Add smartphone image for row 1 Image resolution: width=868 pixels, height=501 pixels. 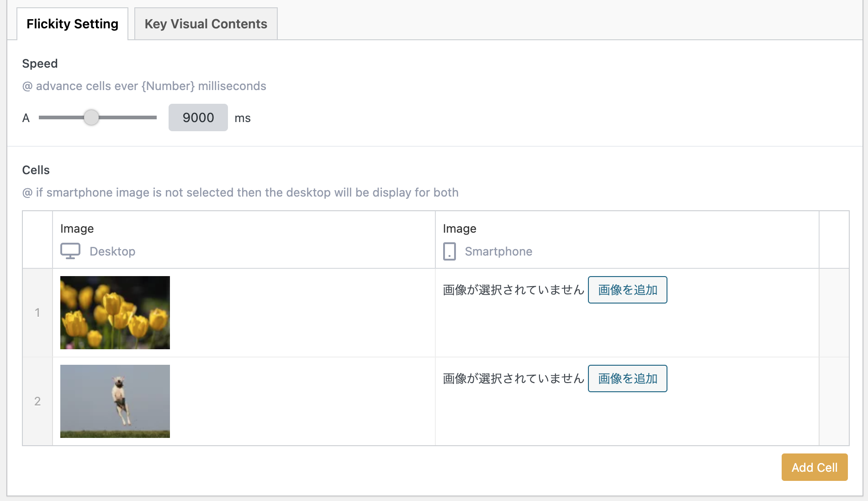point(627,290)
